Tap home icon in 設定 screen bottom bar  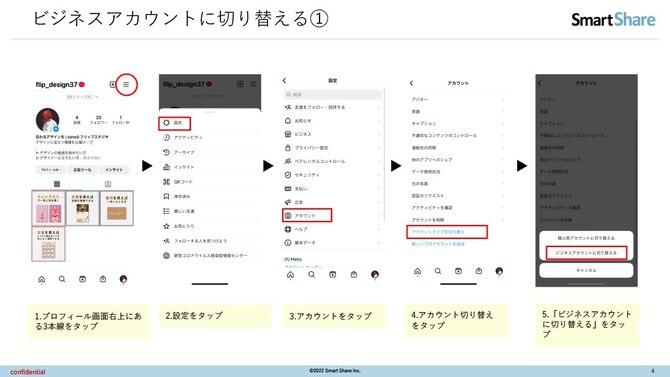tap(291, 275)
